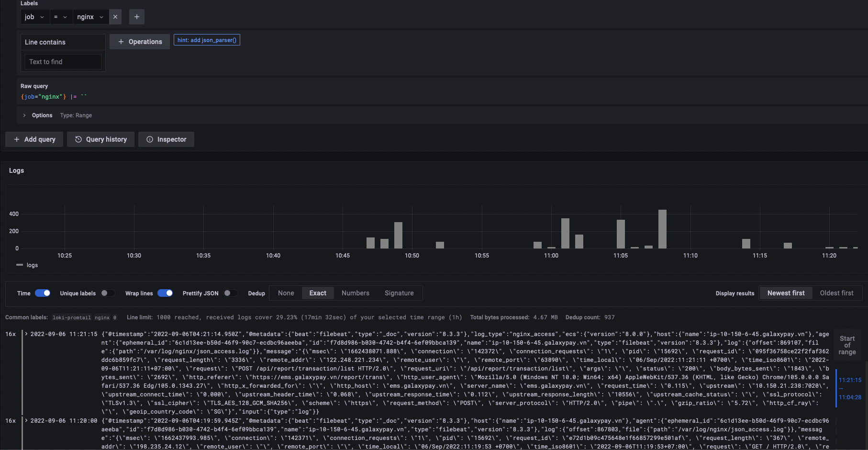
Task: Select Dedup Signature option
Action: tap(399, 293)
